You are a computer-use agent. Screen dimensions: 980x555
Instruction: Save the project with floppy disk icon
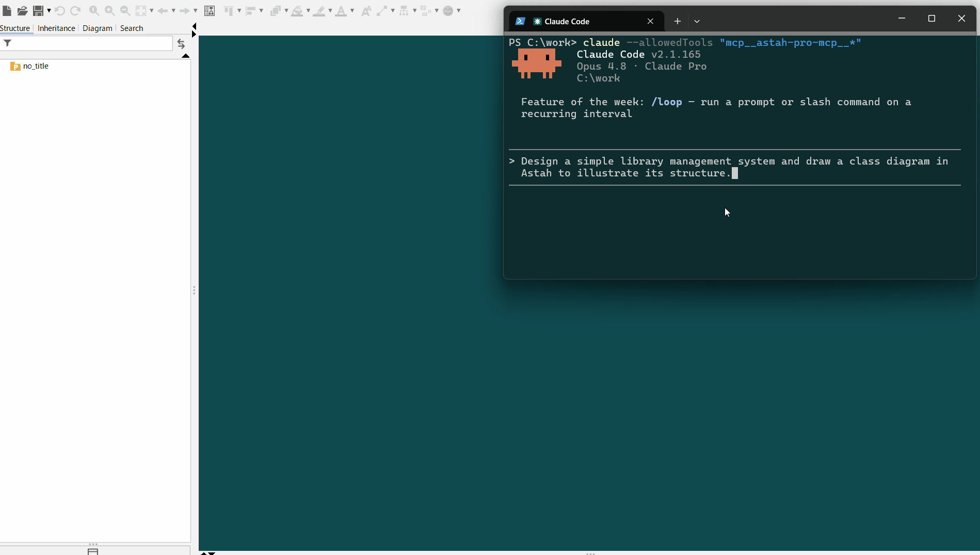tap(38, 10)
